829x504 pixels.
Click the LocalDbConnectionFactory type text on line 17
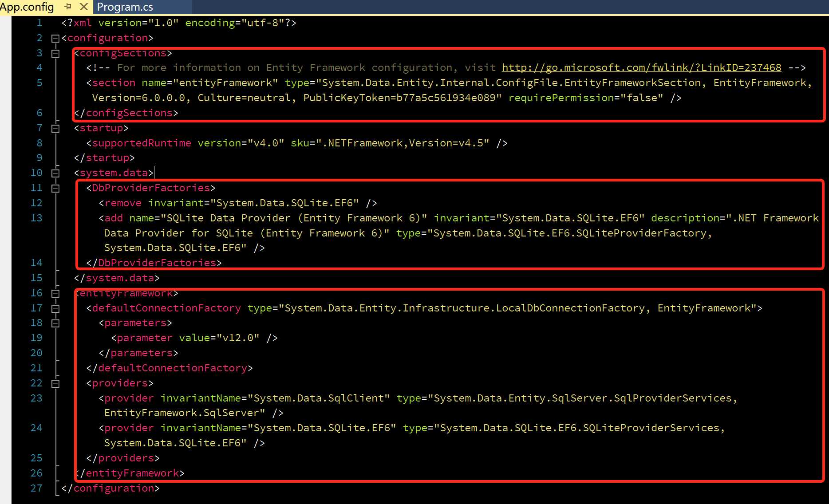click(570, 308)
